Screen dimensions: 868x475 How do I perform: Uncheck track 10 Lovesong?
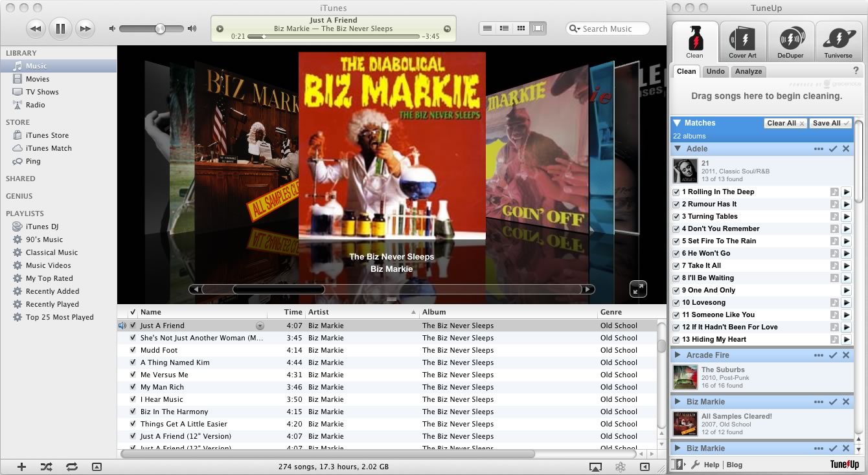(x=676, y=303)
